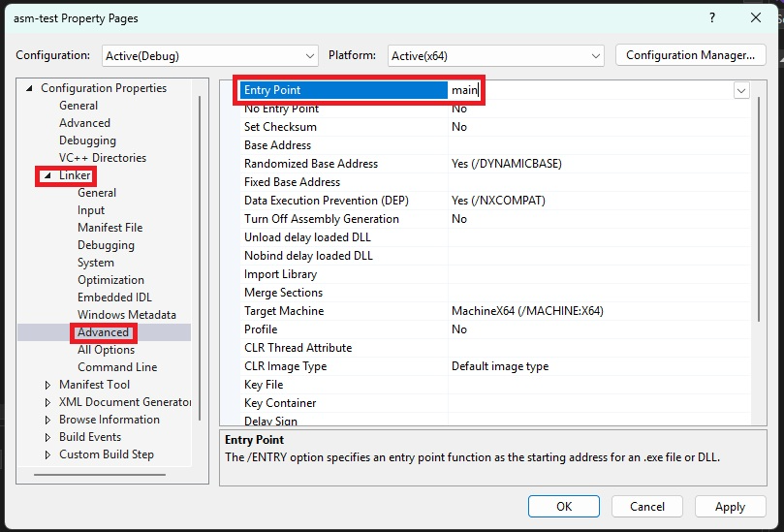This screenshot has width=784, height=532.
Task: Expand the Manifest Tool node
Action: point(48,385)
